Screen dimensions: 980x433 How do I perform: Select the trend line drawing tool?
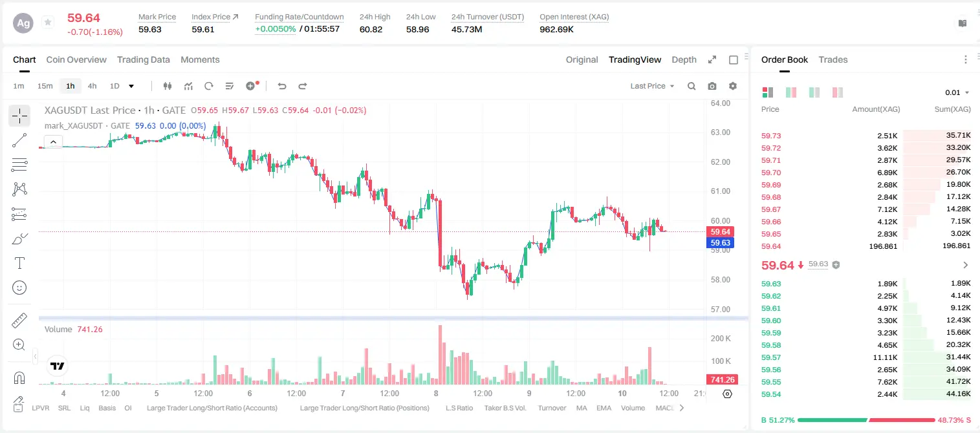click(19, 140)
